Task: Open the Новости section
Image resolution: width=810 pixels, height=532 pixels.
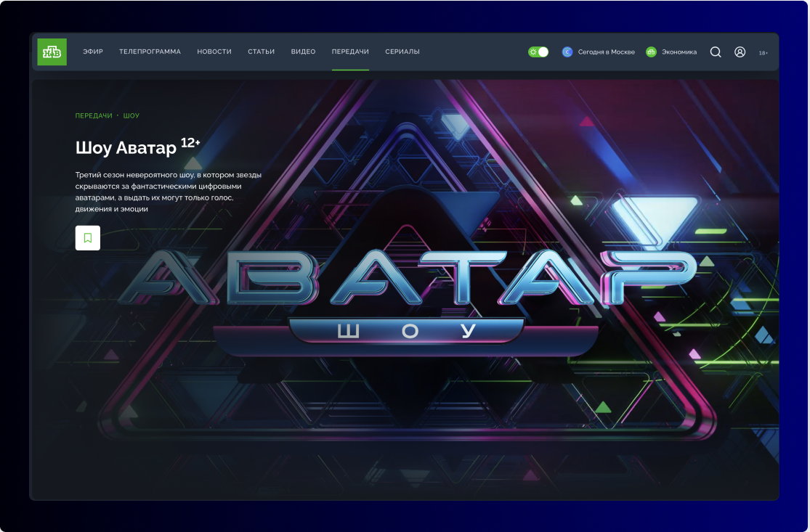Action: pos(214,52)
